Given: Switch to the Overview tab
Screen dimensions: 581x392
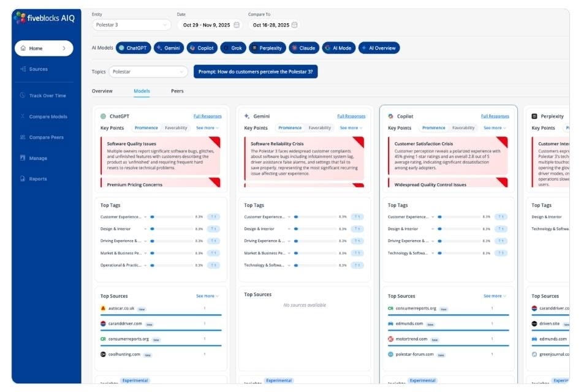Looking at the screenshot, I should 102,91.
